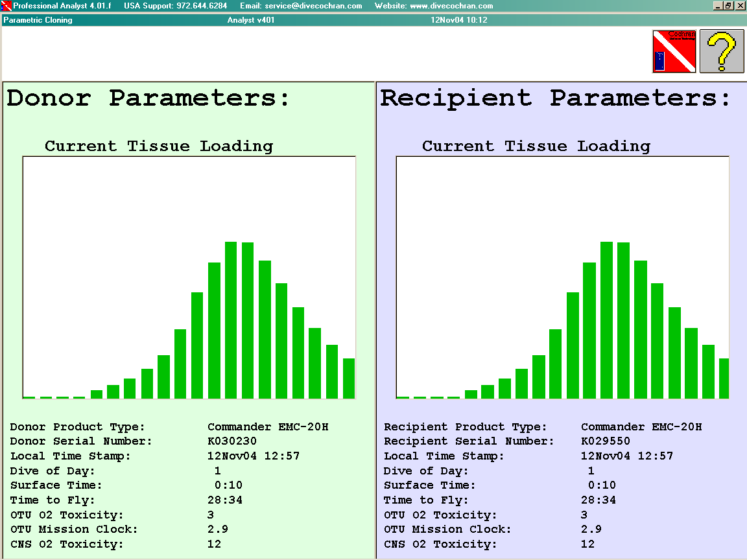Click Recipient Serial Number label

469,441
